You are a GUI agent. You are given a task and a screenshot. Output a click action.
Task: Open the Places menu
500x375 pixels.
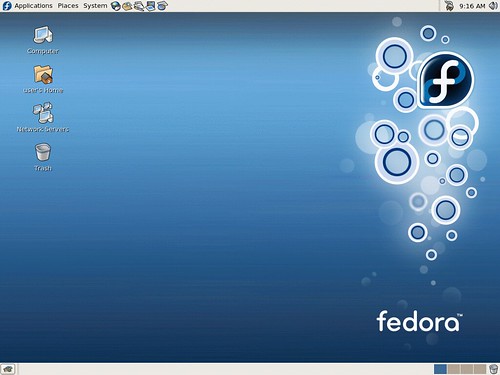(68, 6)
